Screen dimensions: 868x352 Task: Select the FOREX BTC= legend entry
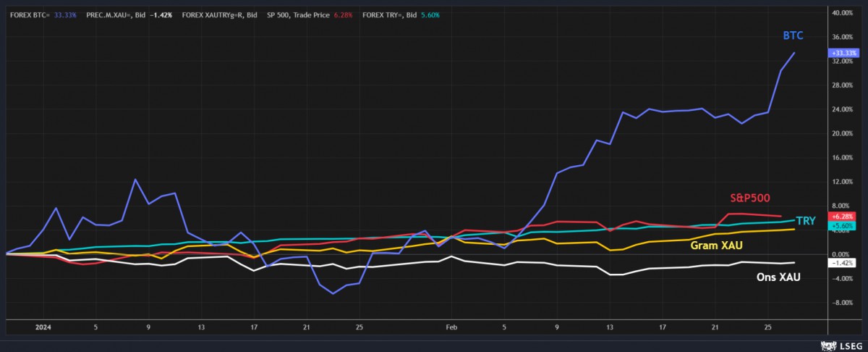point(43,14)
